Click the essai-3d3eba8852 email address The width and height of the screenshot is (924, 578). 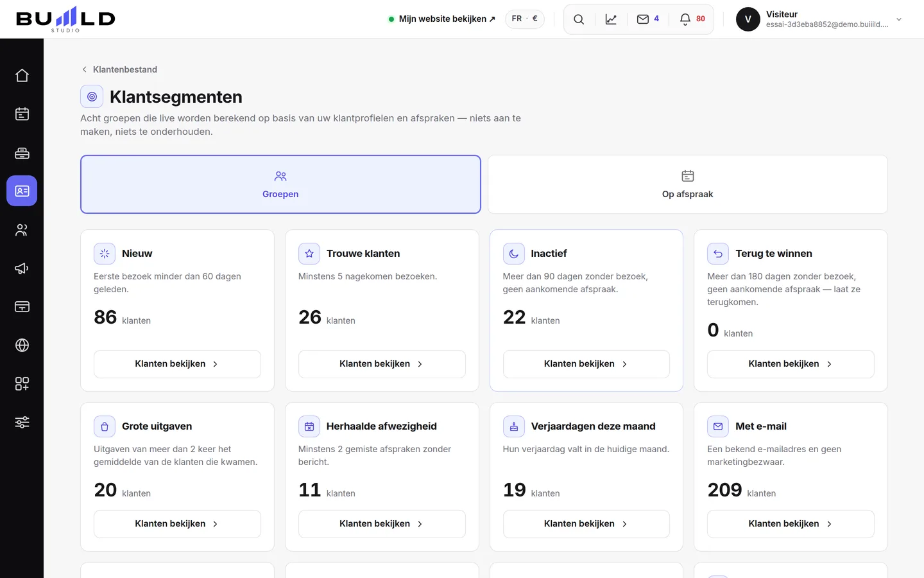tap(827, 24)
